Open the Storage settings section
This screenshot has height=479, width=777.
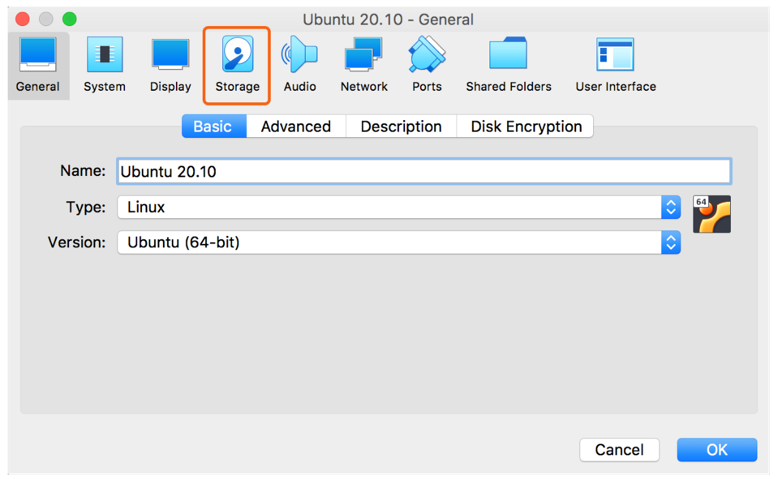237,65
